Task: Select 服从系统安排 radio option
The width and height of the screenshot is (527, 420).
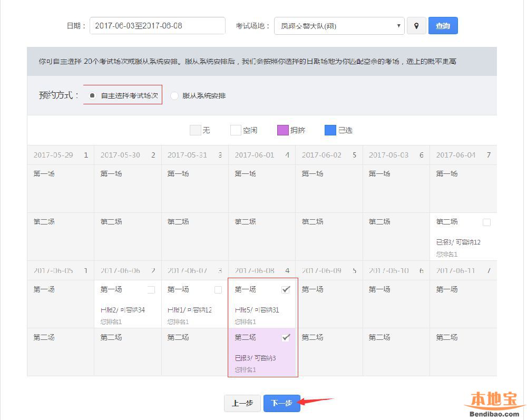Action: (174, 95)
